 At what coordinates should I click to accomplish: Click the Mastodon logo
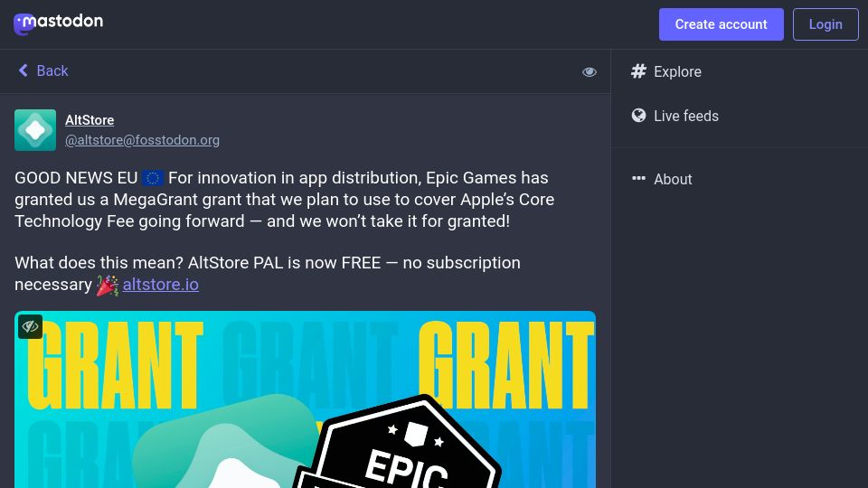(58, 23)
